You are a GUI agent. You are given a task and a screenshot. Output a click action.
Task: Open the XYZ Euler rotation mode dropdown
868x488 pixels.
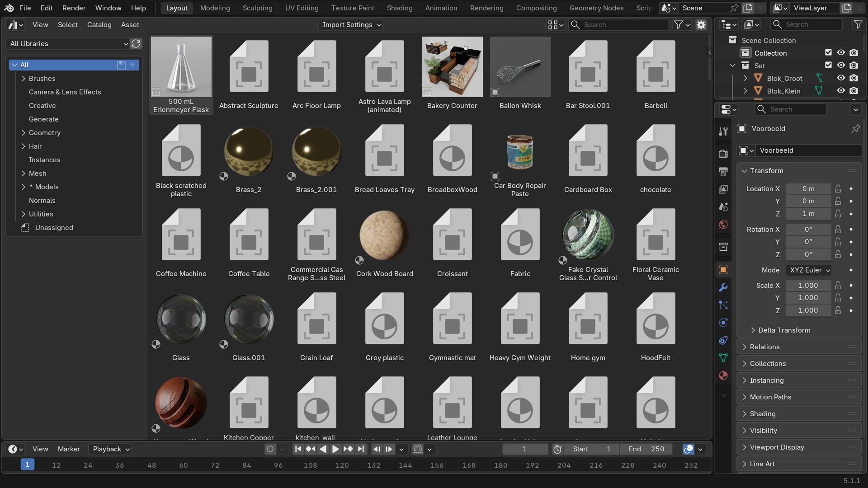click(x=809, y=270)
